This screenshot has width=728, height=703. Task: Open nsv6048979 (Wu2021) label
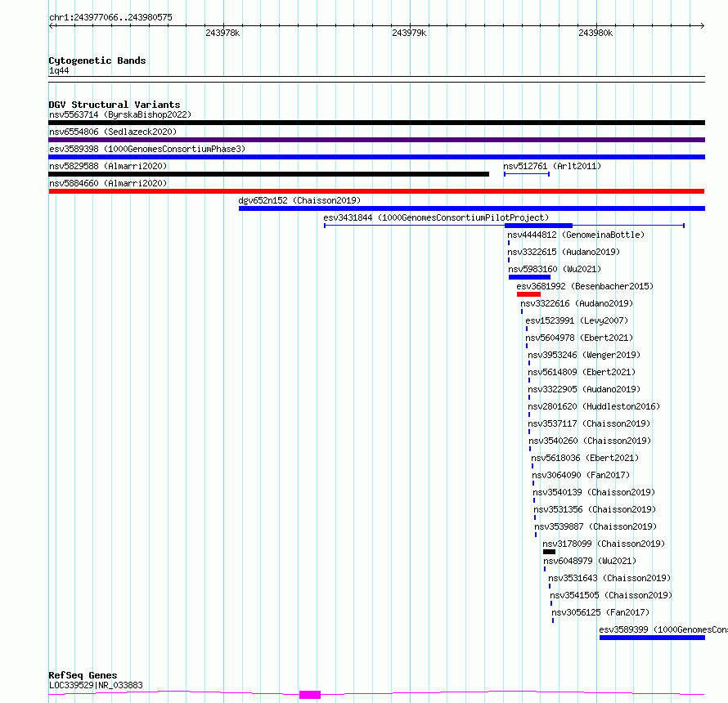point(590,561)
